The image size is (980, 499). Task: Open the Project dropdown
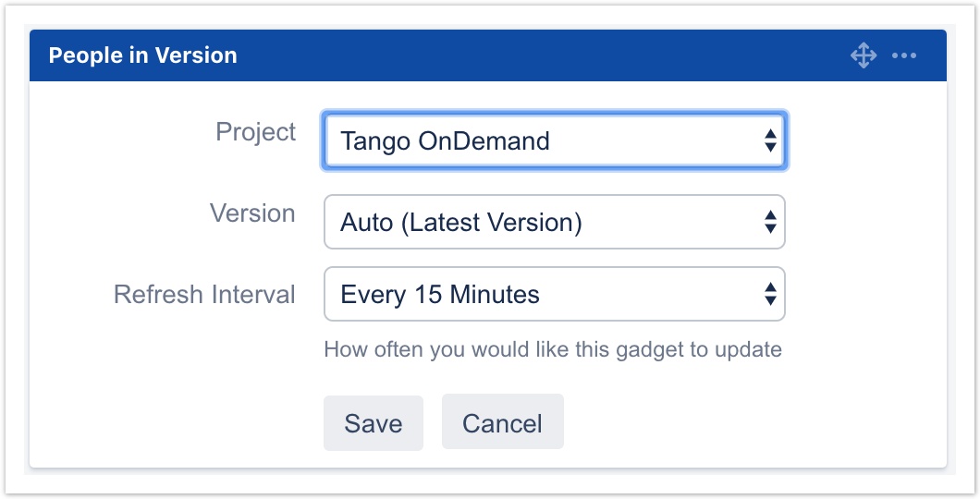tap(554, 141)
